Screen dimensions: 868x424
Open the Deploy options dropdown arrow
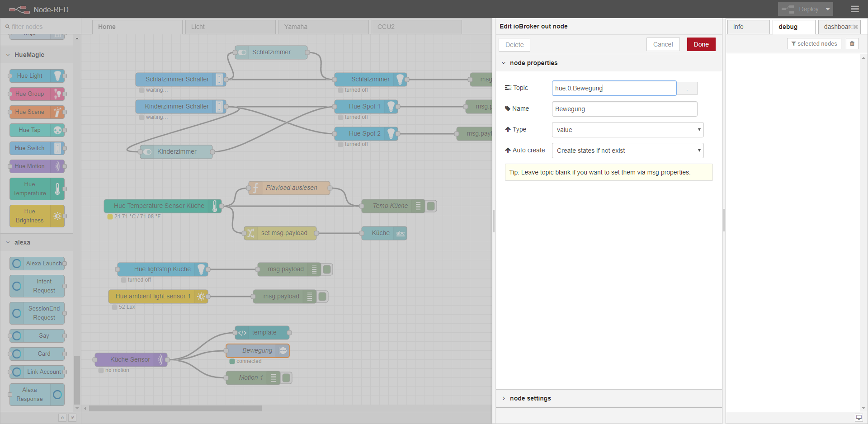pyautogui.click(x=828, y=9)
